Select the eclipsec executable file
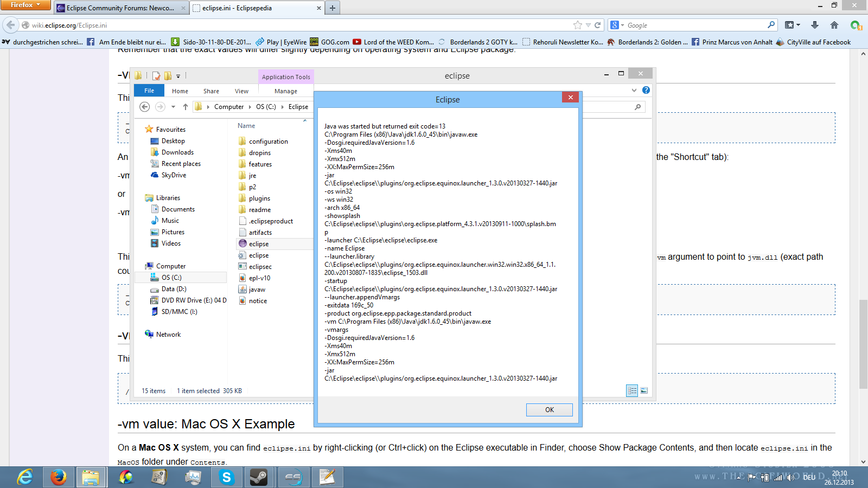868x488 pixels. coord(255,267)
